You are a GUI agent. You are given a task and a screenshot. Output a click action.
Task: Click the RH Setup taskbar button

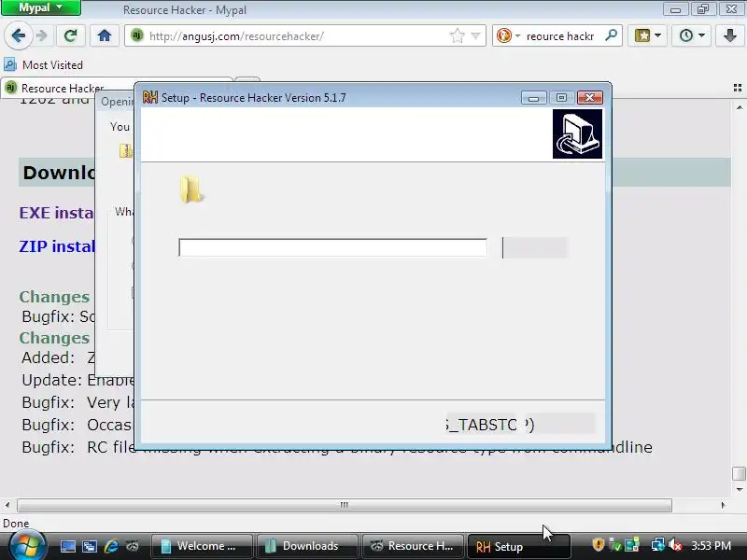click(x=518, y=546)
